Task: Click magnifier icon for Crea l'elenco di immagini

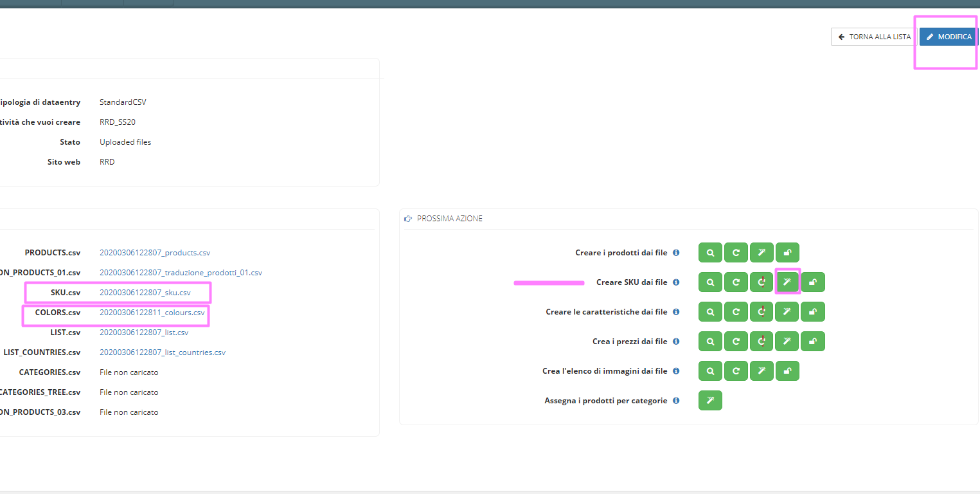Action: pos(710,371)
